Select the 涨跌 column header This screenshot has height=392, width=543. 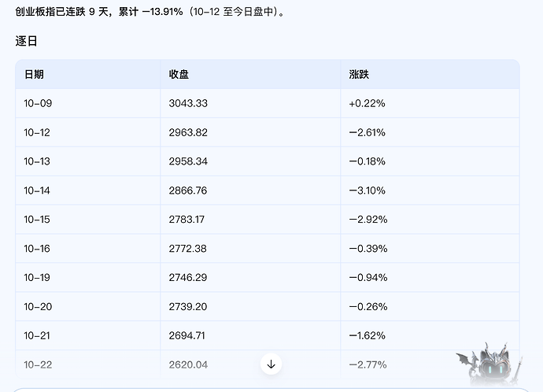tap(359, 75)
